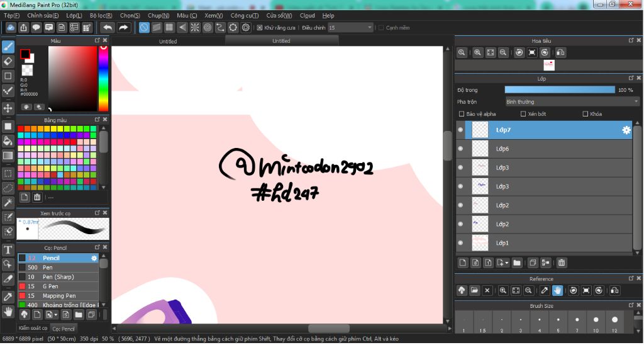Delete the selected layer with trash icon
The height and width of the screenshot is (345, 644).
(x=562, y=263)
